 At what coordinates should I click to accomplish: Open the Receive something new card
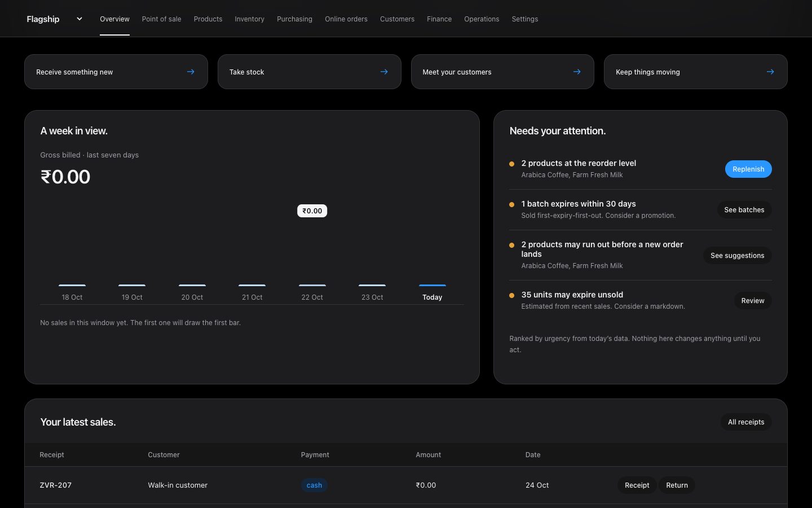pos(116,72)
